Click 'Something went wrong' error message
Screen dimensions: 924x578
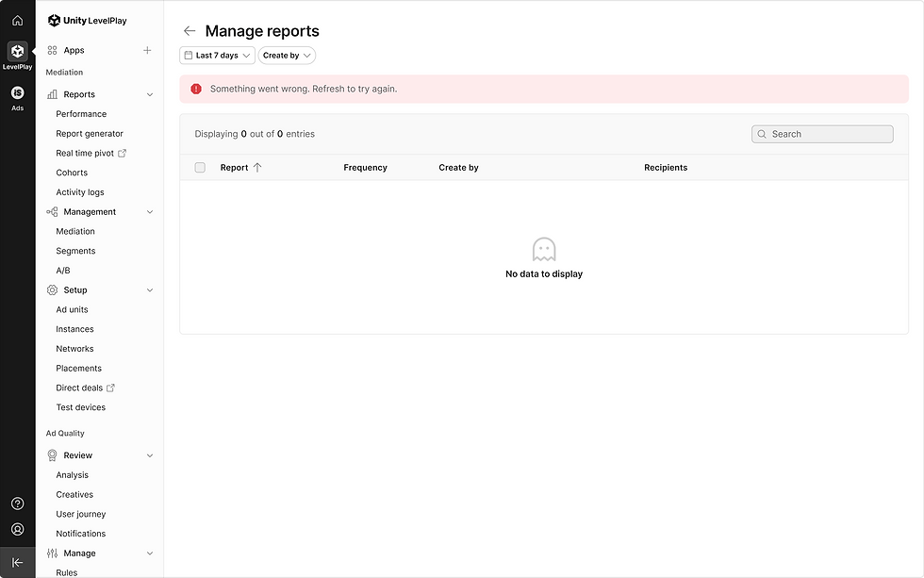tap(304, 89)
